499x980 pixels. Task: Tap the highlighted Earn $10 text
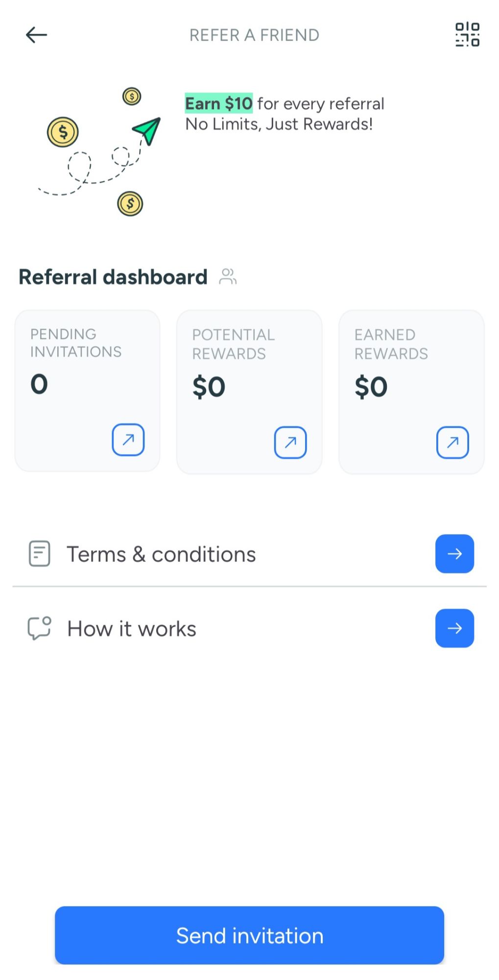(x=218, y=103)
